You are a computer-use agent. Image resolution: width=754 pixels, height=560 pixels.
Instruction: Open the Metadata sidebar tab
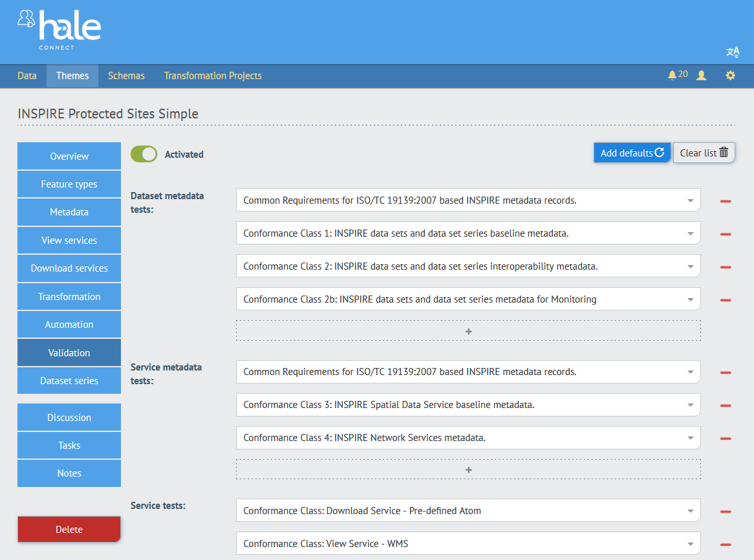coord(69,212)
